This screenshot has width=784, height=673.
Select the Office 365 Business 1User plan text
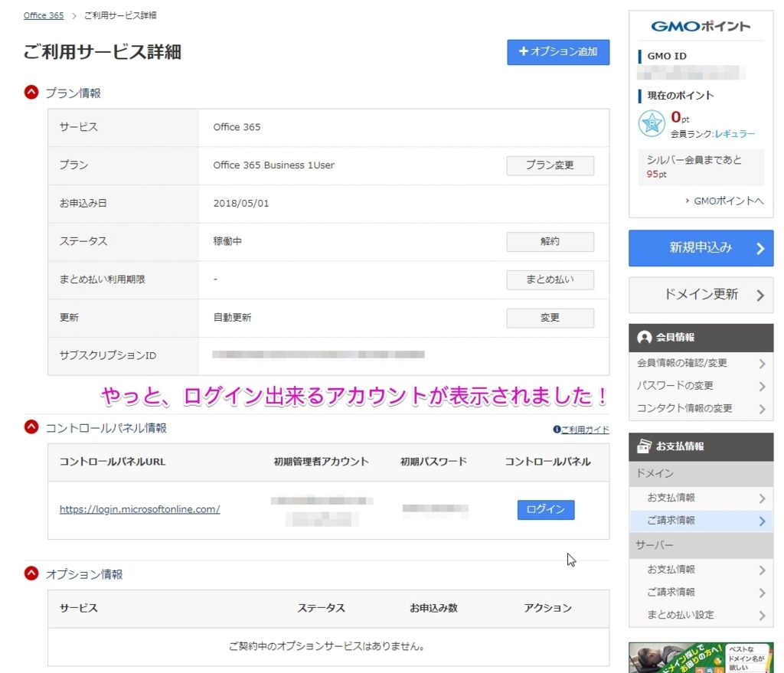pyautogui.click(x=273, y=165)
